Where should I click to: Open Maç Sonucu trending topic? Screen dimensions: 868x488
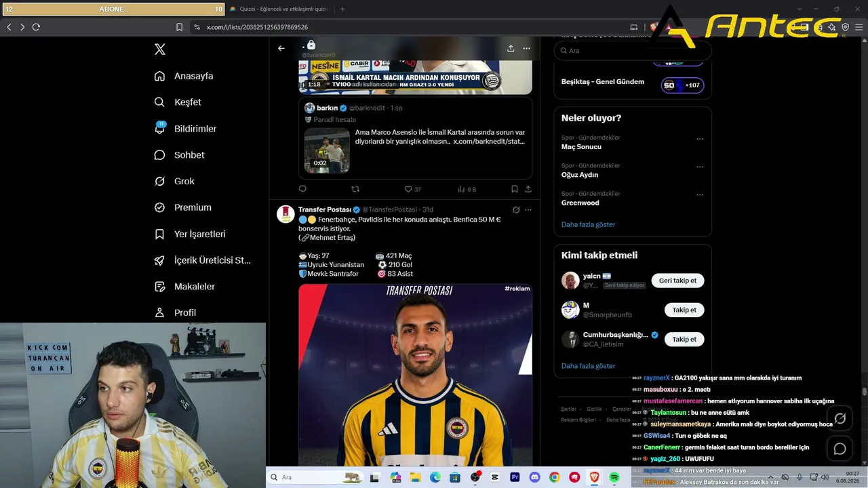pos(581,147)
